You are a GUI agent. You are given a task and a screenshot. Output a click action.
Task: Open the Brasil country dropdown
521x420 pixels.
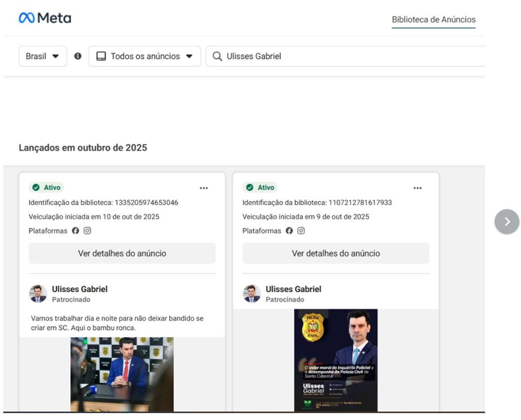43,56
